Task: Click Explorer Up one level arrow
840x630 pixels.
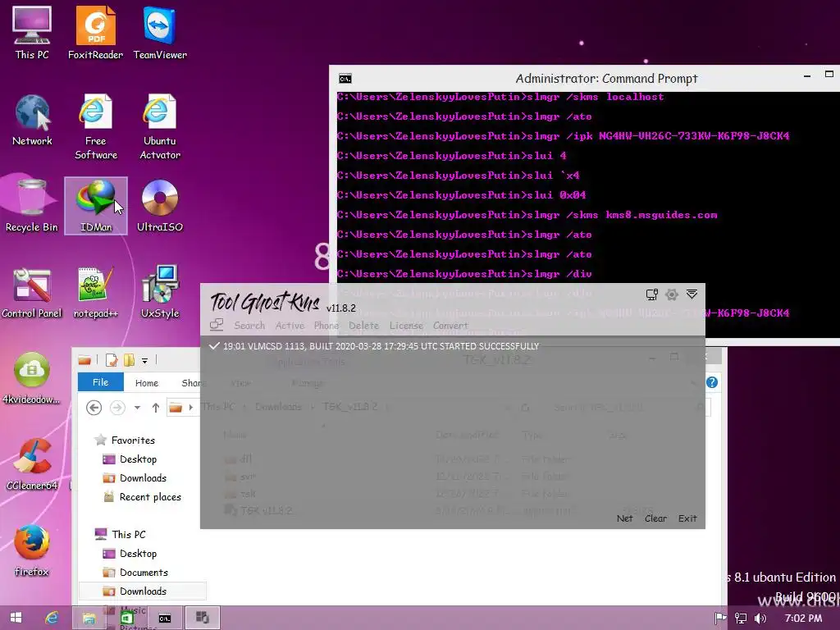Action: 155,408
